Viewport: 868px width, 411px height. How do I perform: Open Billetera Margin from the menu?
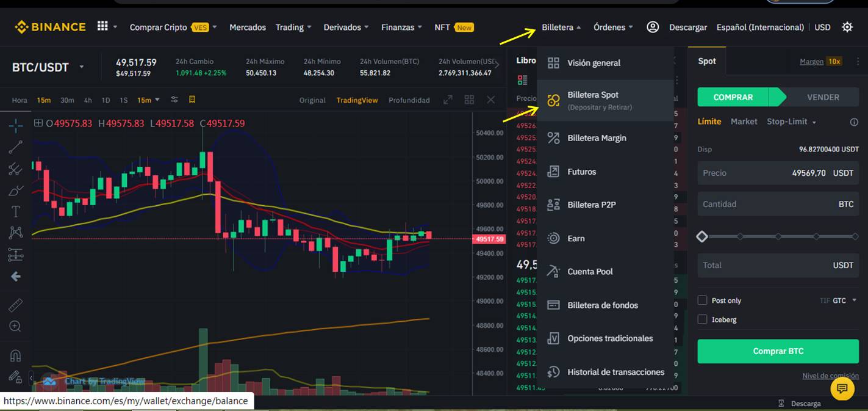coord(605,138)
